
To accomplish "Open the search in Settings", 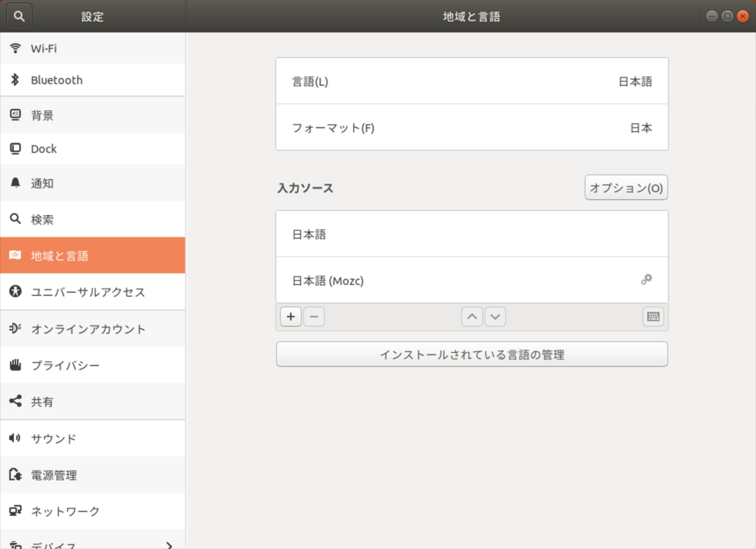I will point(18,16).
